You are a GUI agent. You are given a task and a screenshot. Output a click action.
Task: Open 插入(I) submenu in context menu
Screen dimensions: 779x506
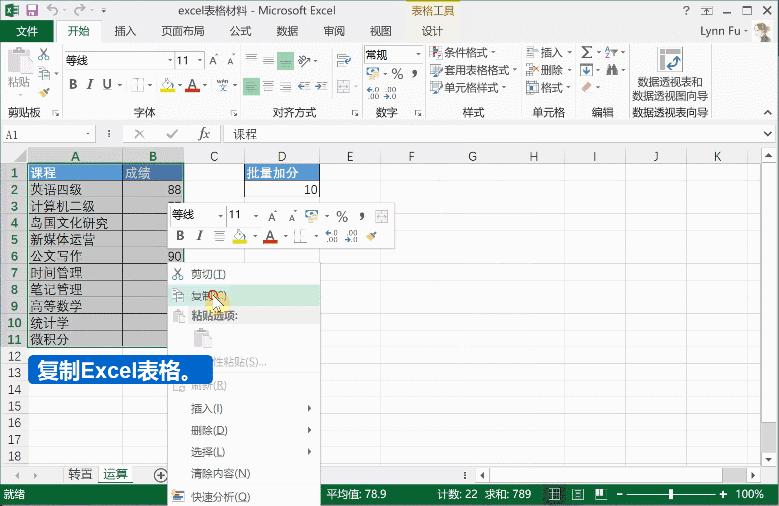(244, 409)
